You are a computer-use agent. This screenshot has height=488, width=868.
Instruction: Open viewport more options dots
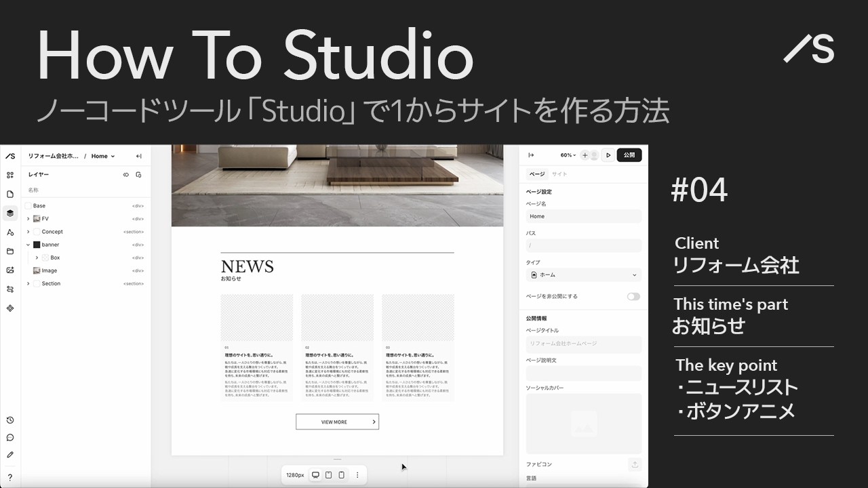click(357, 475)
